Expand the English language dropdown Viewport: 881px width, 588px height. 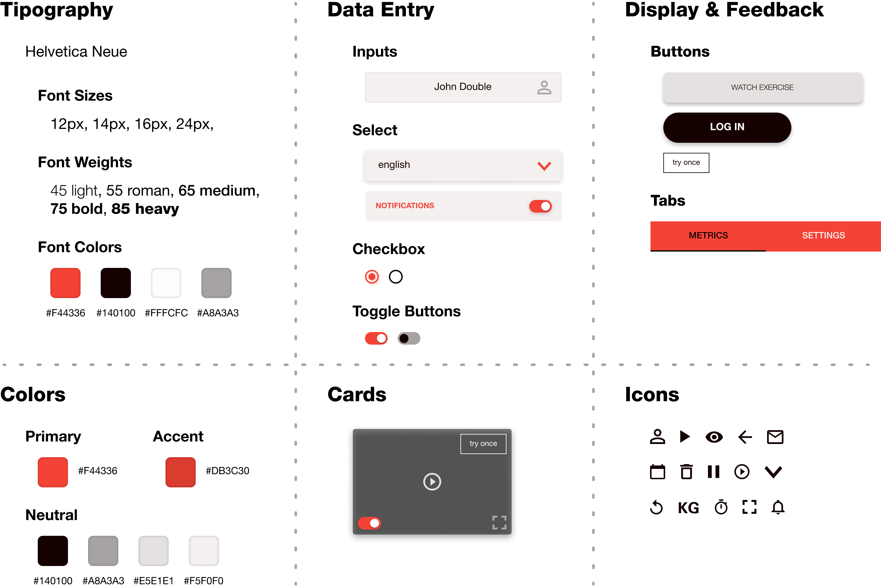545,165
